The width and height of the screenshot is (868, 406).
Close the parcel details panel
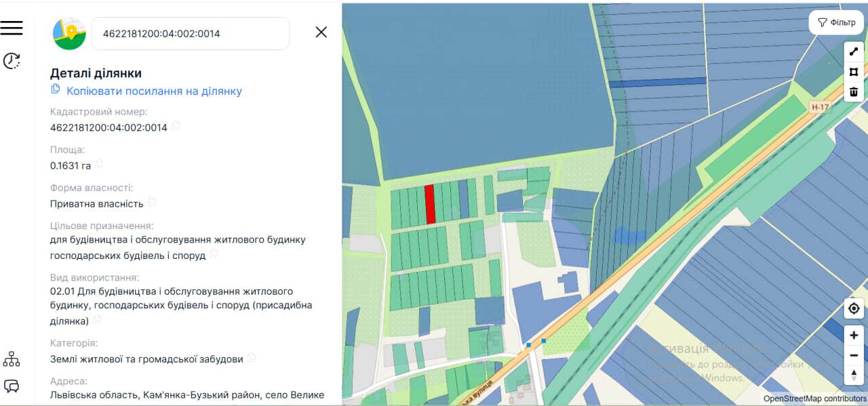click(321, 32)
